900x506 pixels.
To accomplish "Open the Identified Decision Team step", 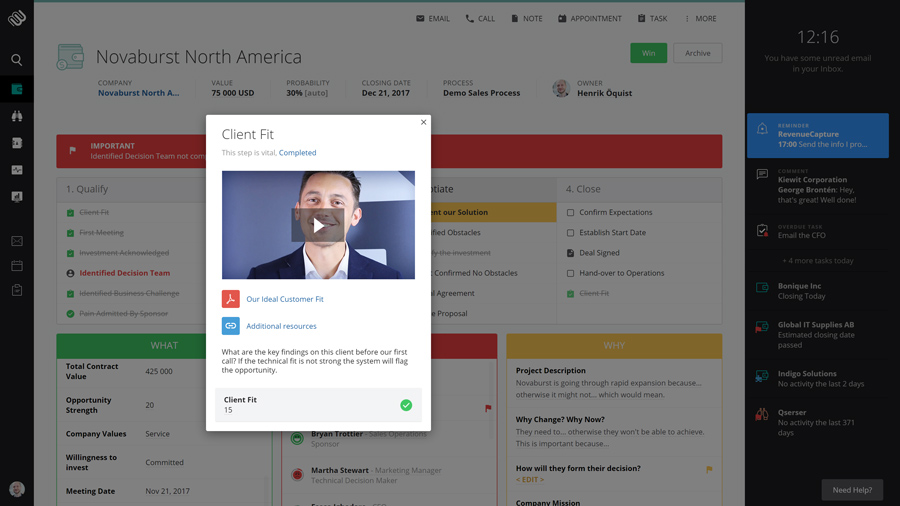I will (125, 273).
